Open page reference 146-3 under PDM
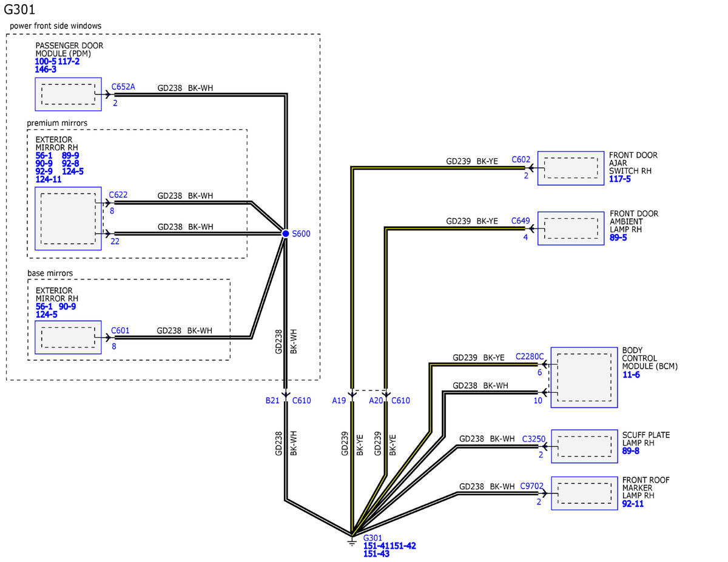The height and width of the screenshot is (562, 728). (x=46, y=70)
